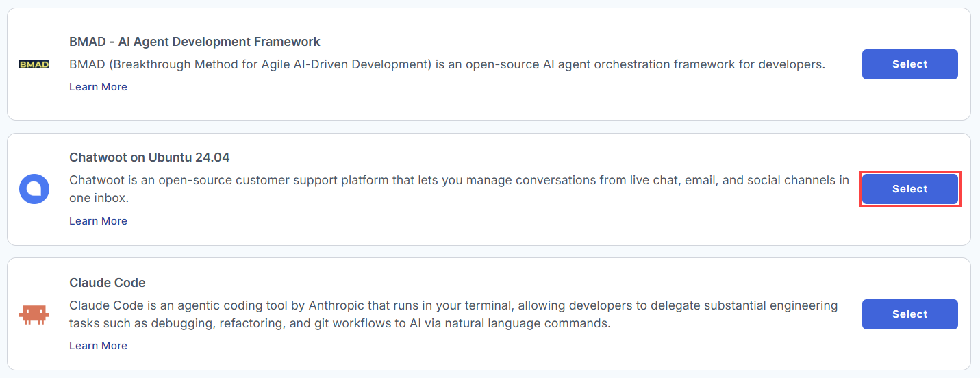Image resolution: width=980 pixels, height=378 pixels.
Task: Click the heading 'Claude Code'
Action: point(108,283)
